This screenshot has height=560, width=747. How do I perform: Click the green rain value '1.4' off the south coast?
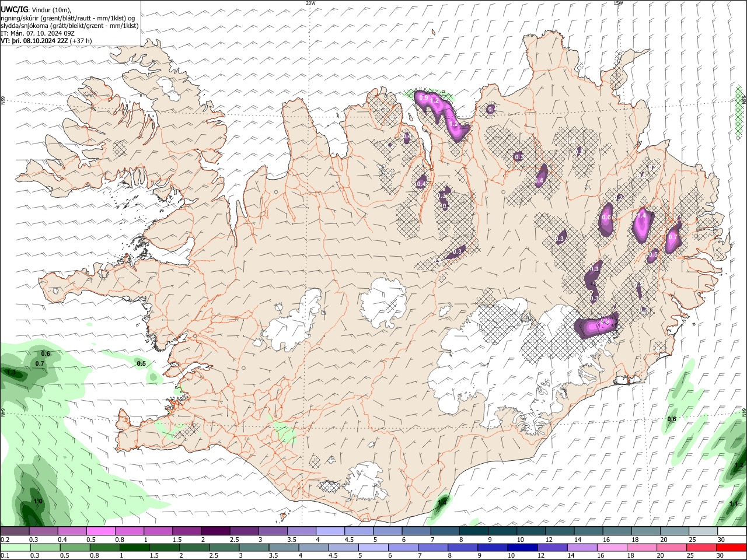442,502
